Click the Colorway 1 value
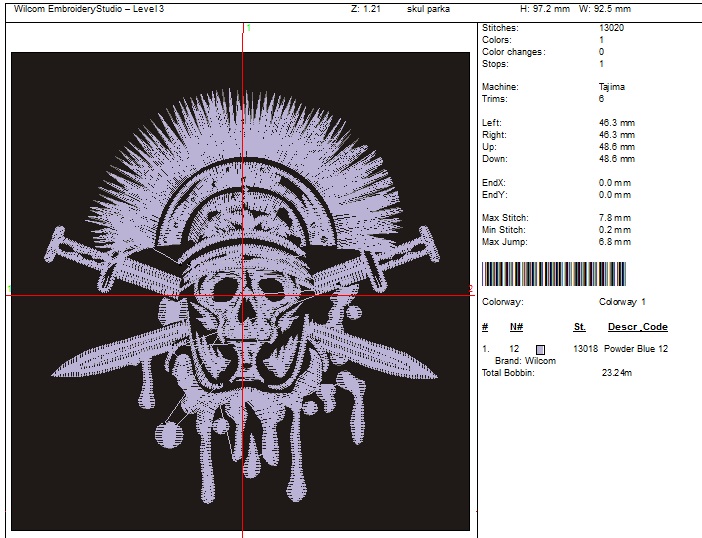Image resolution: width=702 pixels, height=538 pixels. [622, 301]
